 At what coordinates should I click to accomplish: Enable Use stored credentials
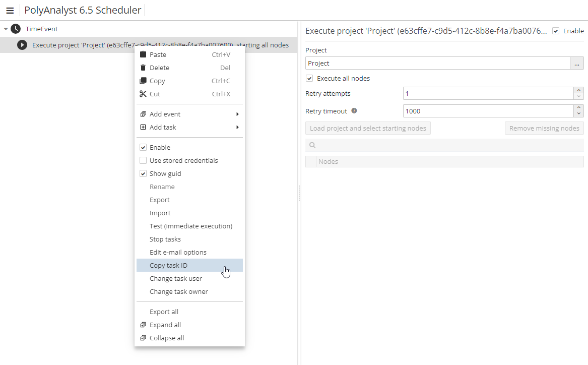(x=143, y=160)
